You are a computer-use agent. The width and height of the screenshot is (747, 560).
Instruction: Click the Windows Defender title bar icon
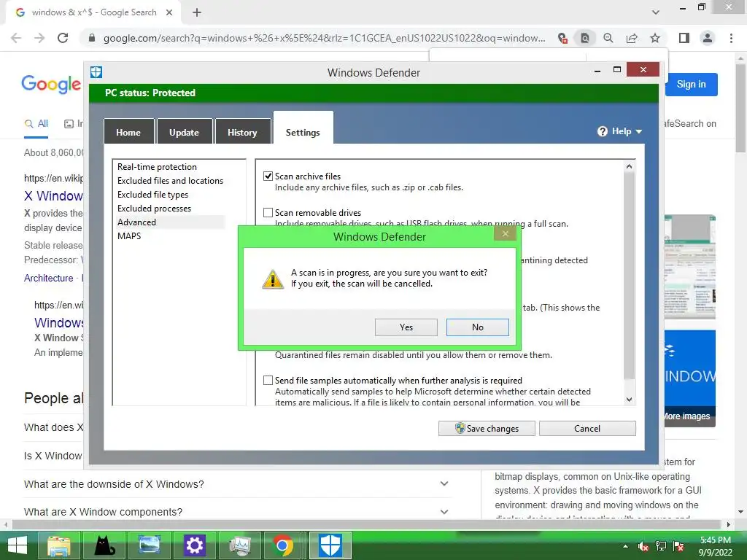point(96,72)
